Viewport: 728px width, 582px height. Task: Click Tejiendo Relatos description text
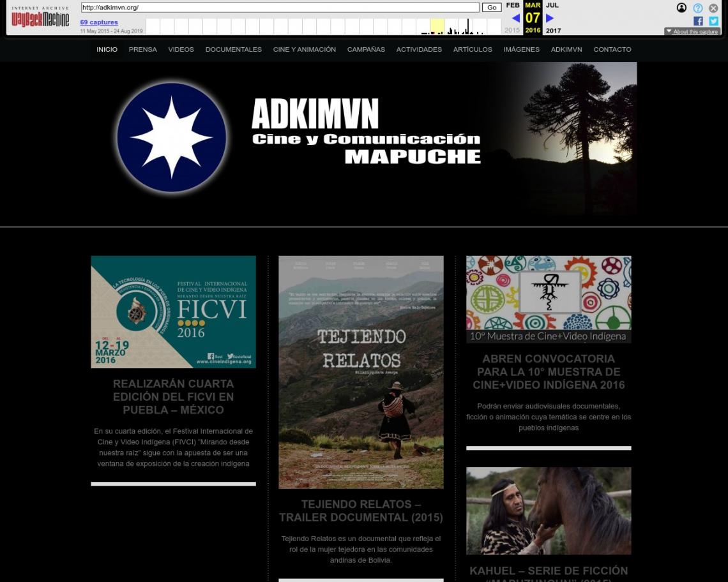coord(361,549)
